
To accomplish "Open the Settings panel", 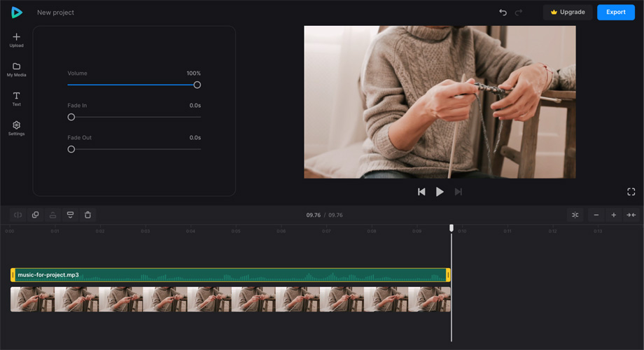I will coord(16,128).
